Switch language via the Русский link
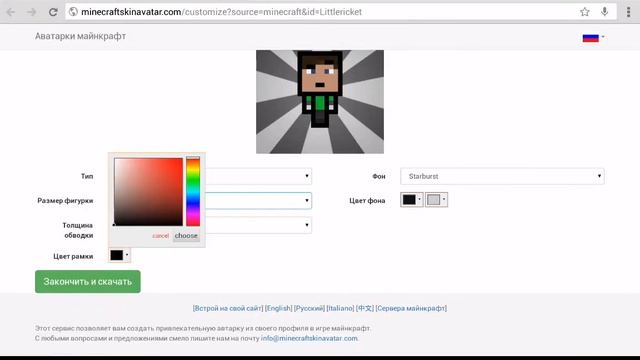Image resolution: width=640 pixels, height=360 pixels. 309,308
